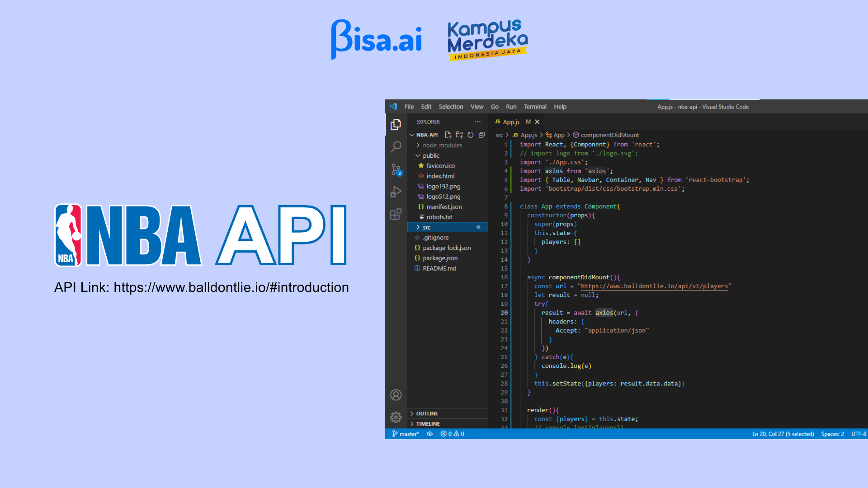Click the New Folder icon in NBA-API header

(x=459, y=135)
